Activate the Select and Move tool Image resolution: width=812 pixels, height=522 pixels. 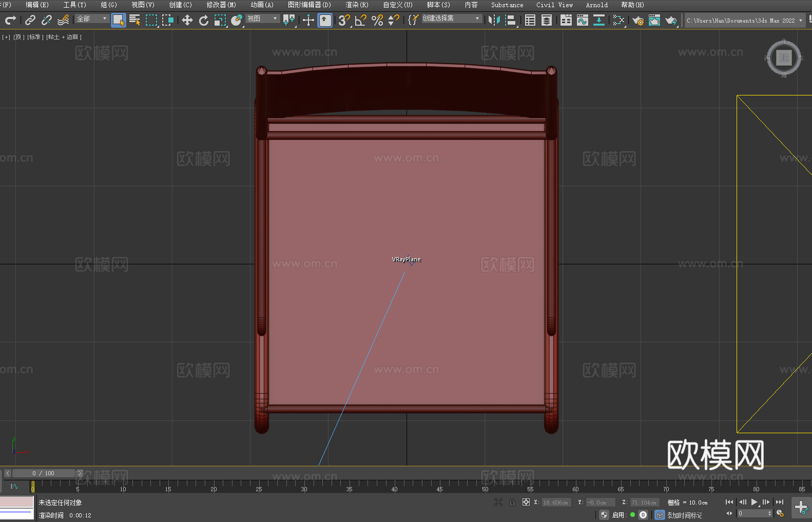tap(187, 20)
